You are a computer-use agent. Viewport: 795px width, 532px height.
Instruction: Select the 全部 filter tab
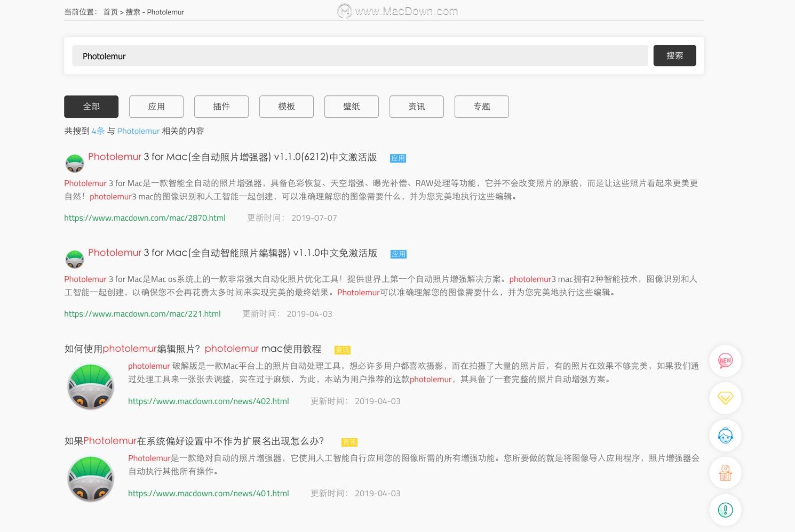pyautogui.click(x=91, y=107)
